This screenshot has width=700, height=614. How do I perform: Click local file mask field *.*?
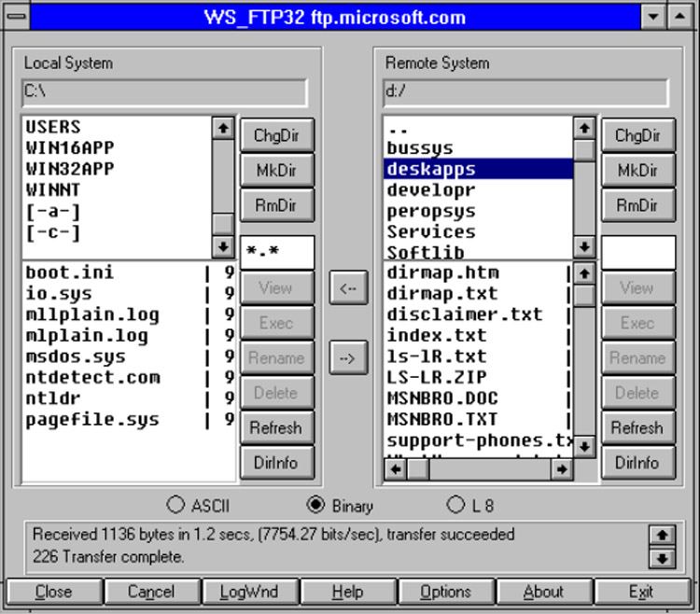277,252
